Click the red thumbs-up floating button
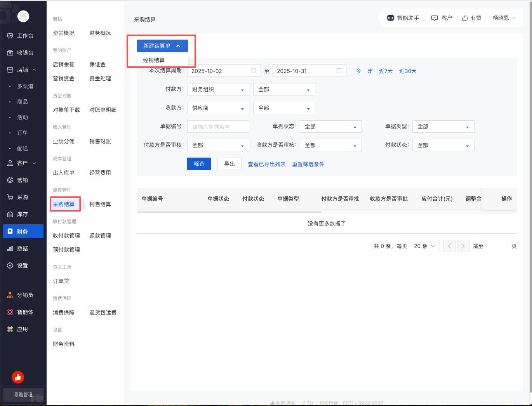The width and height of the screenshot is (532, 406). [18, 377]
